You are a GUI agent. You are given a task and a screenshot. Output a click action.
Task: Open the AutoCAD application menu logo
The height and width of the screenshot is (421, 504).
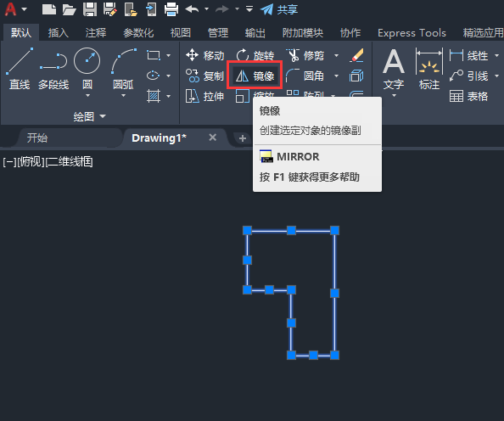pyautogui.click(x=10, y=9)
